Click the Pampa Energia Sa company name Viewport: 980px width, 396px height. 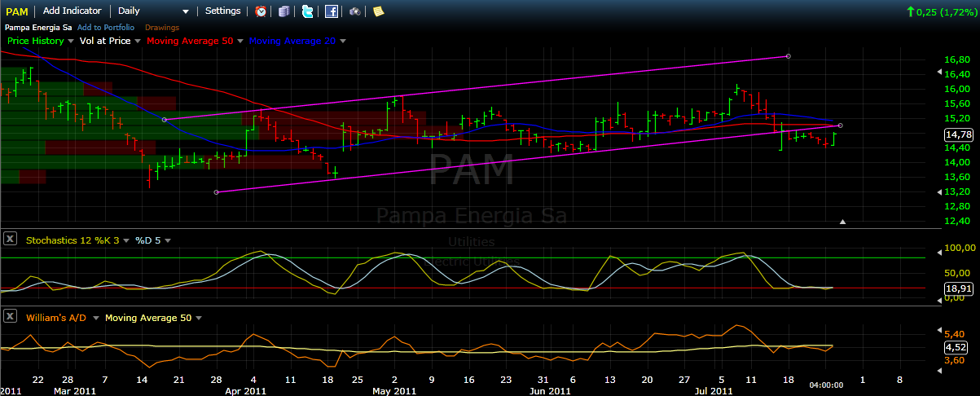point(38,27)
